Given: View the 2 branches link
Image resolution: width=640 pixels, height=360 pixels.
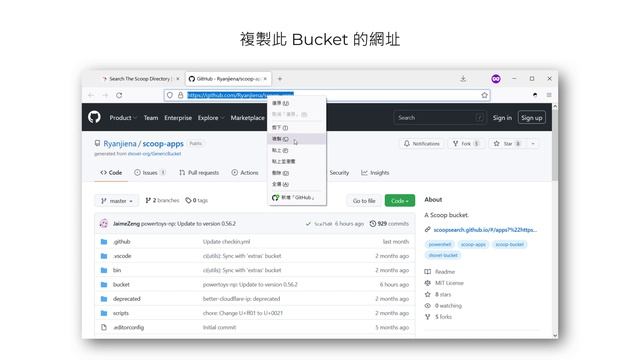Looking at the screenshot, I should coord(162,200).
